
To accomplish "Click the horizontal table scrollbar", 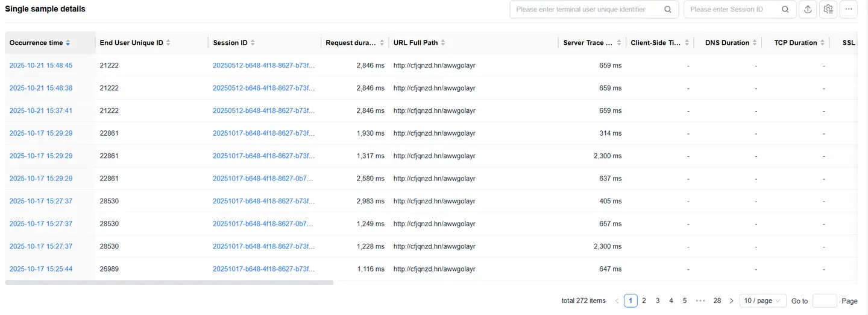I will 169,282.
